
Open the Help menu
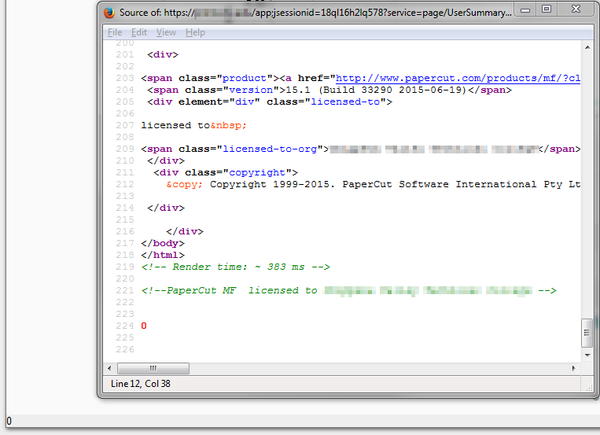(x=195, y=33)
